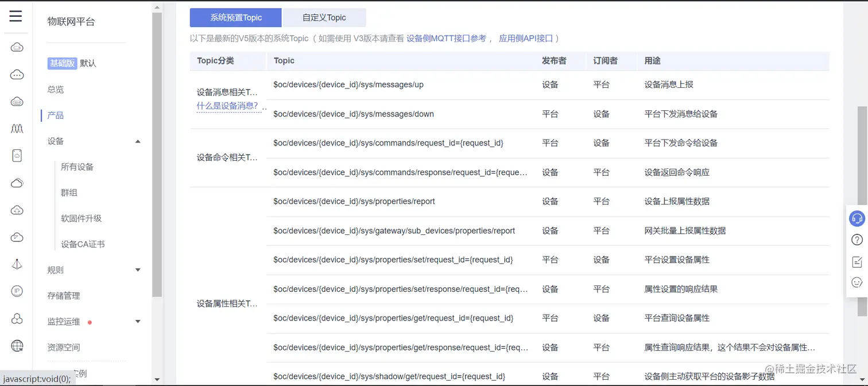Open the circled IP sidebar icon
The height and width of the screenshot is (386, 868).
[17, 291]
